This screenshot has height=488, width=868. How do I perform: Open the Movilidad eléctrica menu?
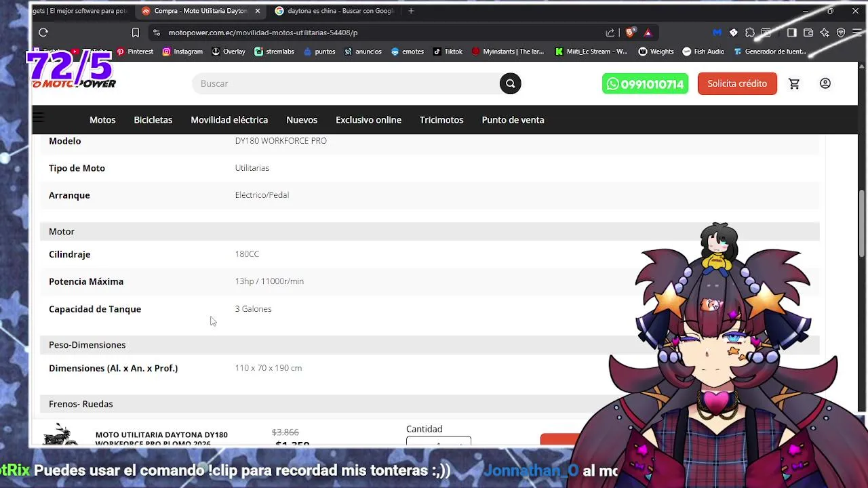pyautogui.click(x=229, y=120)
